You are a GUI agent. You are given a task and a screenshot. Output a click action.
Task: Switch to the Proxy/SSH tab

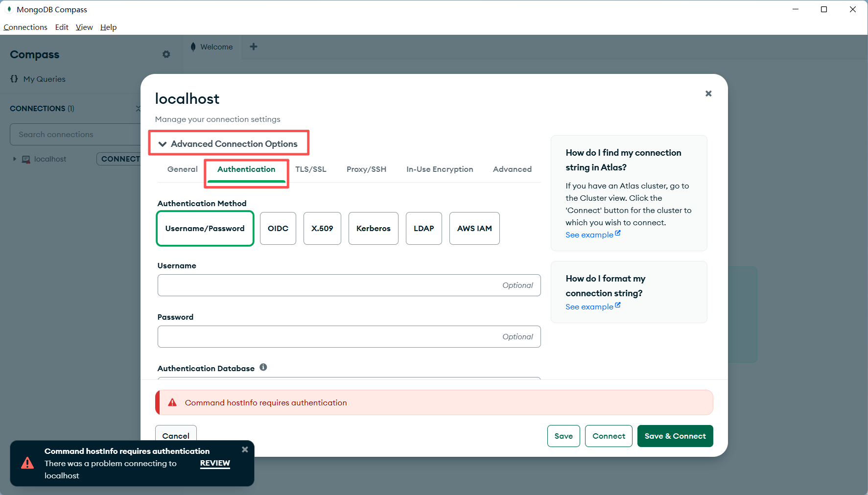[366, 169]
